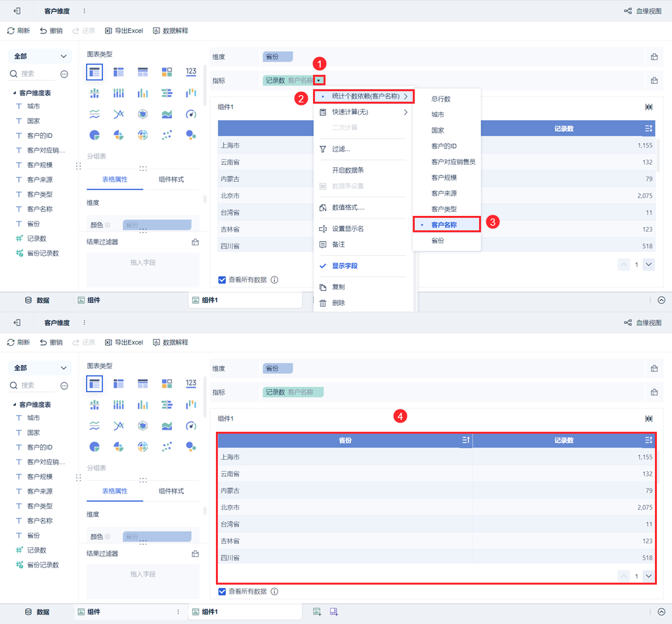
Task: Switch to the 组件样式 tab in the upper view
Action: [171, 179]
